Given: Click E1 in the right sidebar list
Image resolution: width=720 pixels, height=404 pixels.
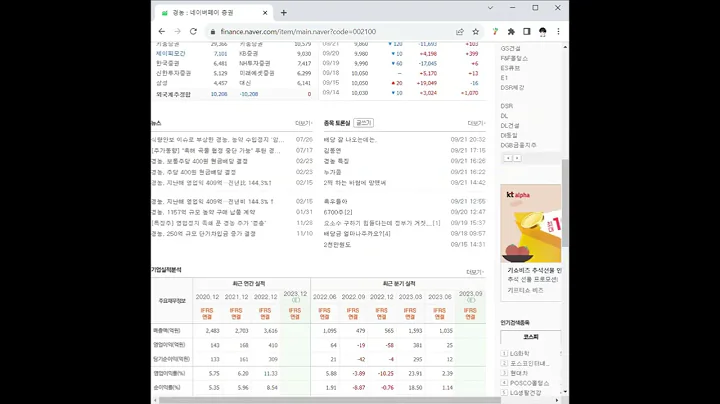Looking at the screenshot, I should point(504,78).
